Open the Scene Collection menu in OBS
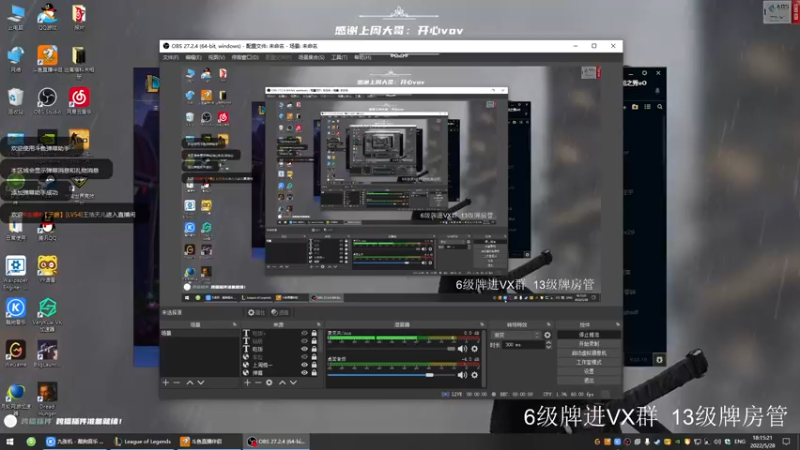Viewport: 800px width, 450px height. coord(311,58)
